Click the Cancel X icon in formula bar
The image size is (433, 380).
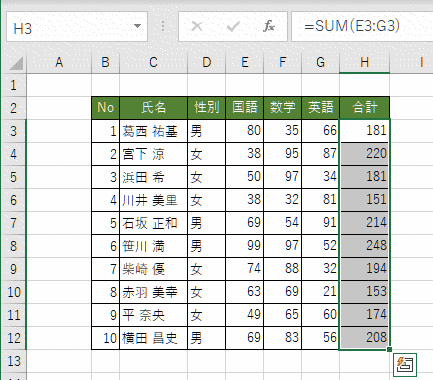[197, 26]
